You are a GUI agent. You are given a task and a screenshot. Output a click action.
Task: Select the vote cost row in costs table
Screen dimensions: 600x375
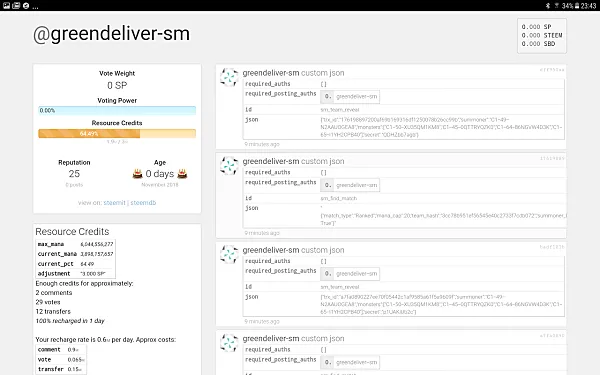(61, 360)
